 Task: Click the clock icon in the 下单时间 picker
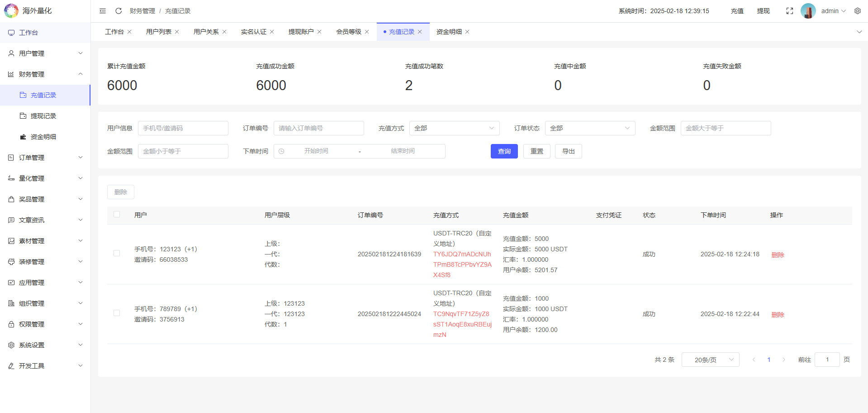[282, 151]
